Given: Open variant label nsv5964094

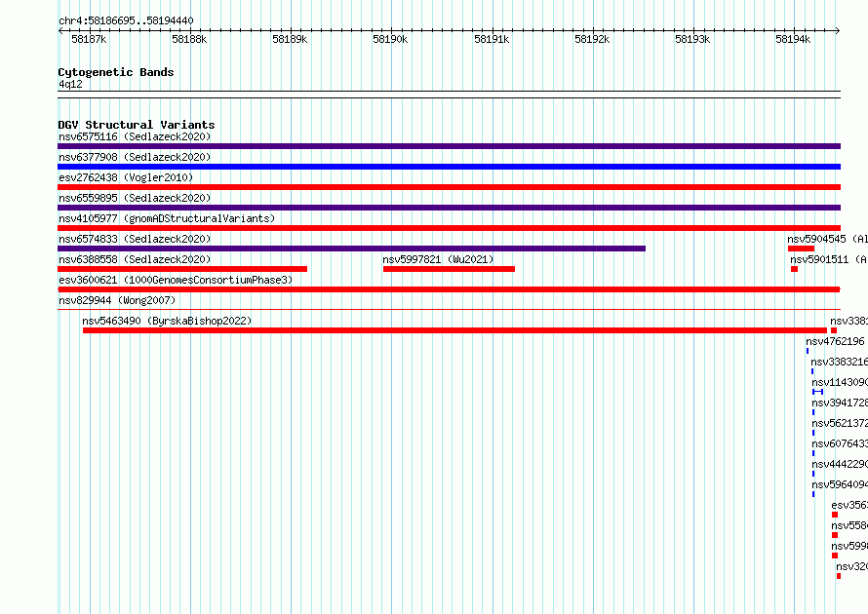Looking at the screenshot, I should coord(840,484).
